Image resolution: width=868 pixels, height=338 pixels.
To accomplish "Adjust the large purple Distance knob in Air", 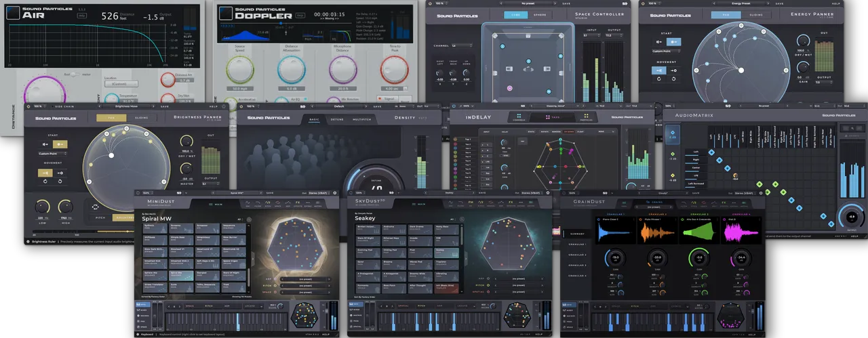I will coord(45,91).
